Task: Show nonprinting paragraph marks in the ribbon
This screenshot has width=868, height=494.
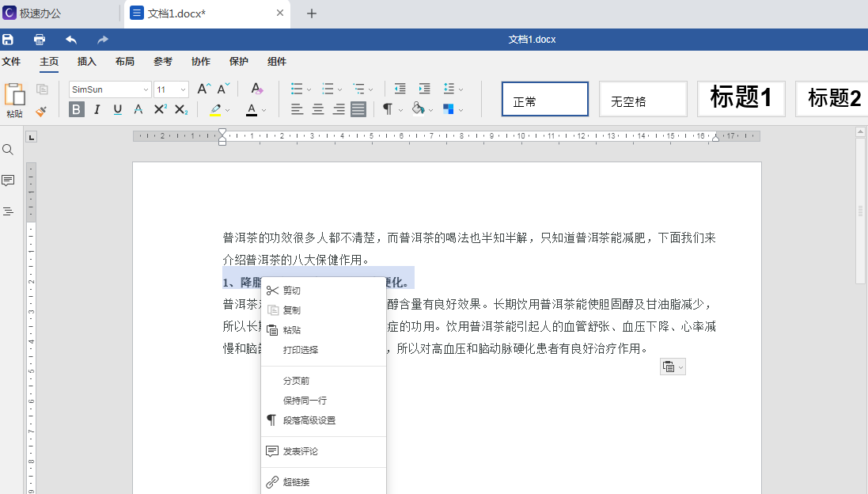Action: pyautogui.click(x=388, y=110)
